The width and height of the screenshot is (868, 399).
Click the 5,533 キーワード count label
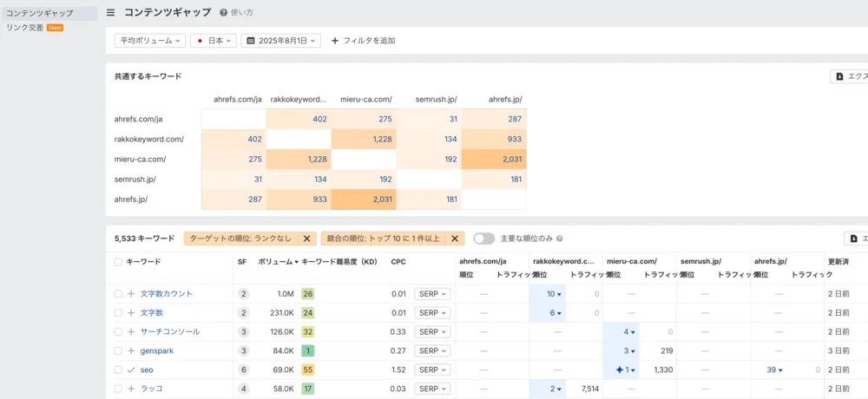pos(144,239)
